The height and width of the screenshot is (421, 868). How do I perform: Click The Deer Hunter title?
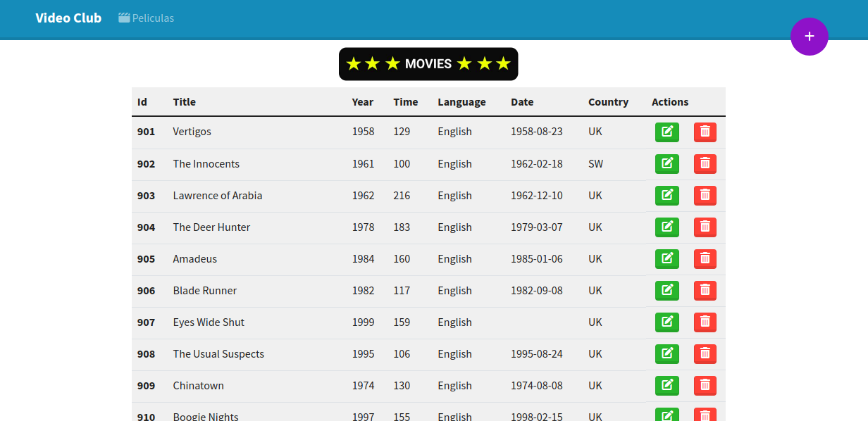click(211, 227)
